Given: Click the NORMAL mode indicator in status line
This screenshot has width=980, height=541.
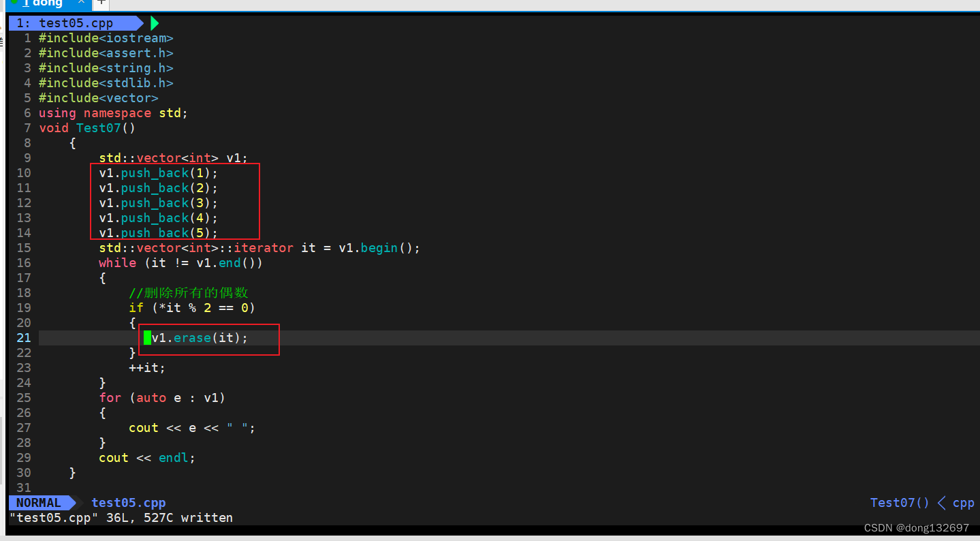Looking at the screenshot, I should tap(39, 503).
